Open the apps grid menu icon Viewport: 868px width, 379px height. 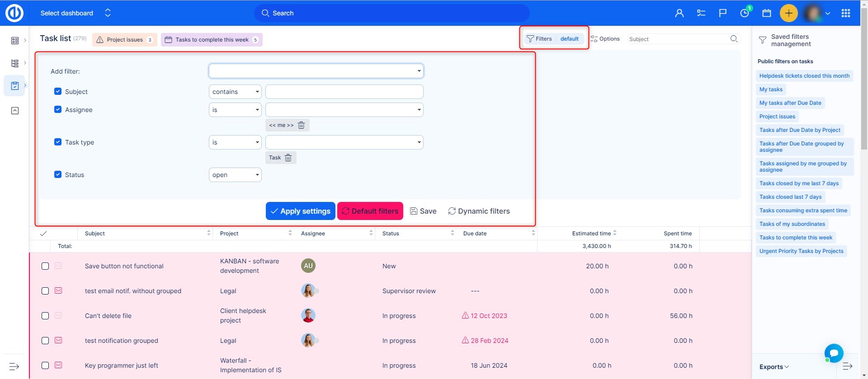click(845, 13)
